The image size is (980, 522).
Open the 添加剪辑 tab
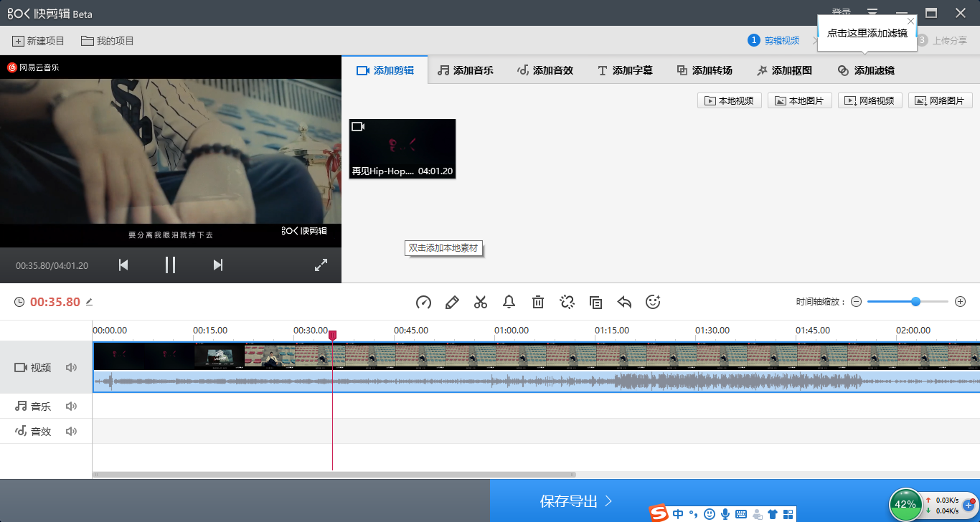click(x=385, y=70)
